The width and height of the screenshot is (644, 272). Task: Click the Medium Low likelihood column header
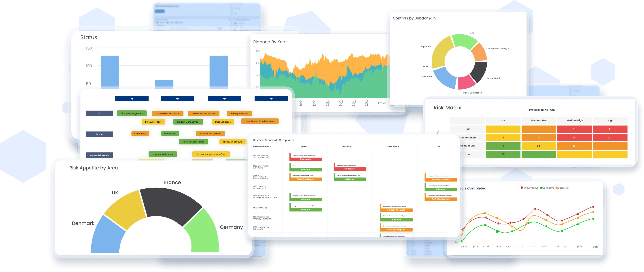(x=539, y=121)
